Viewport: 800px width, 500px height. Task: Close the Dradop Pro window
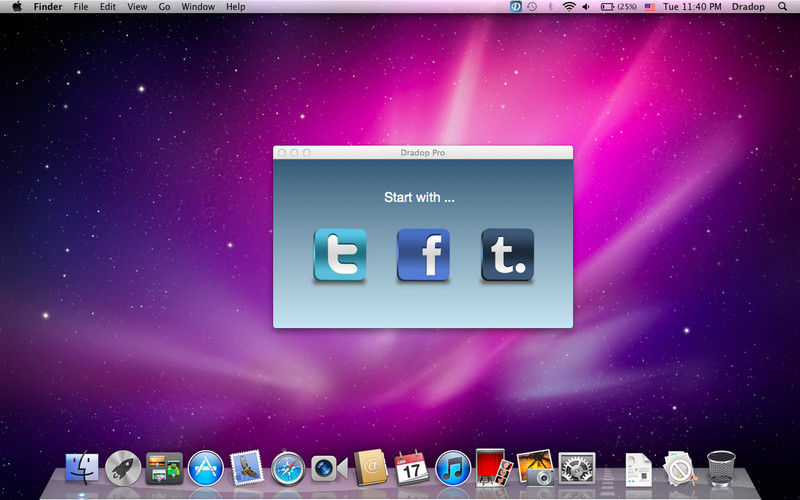click(282, 153)
